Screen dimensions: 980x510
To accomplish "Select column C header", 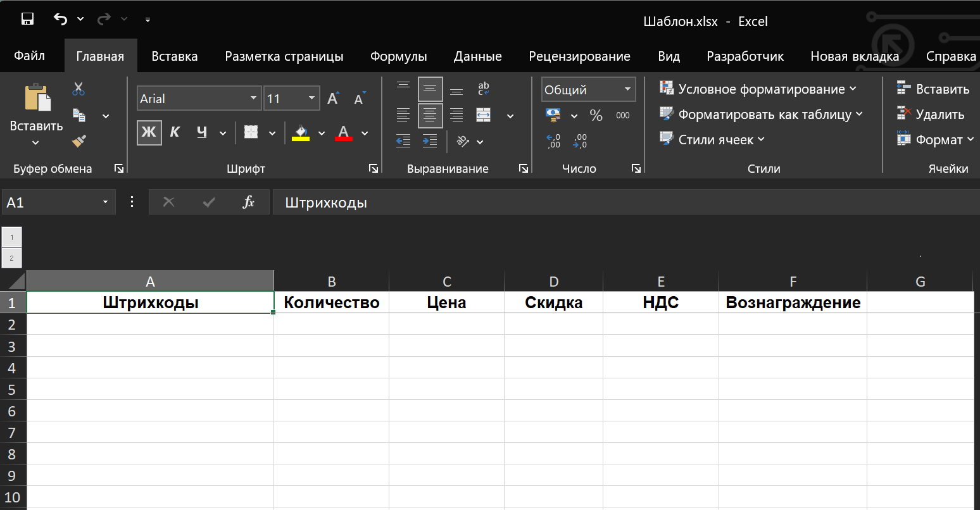I will pyautogui.click(x=447, y=282).
